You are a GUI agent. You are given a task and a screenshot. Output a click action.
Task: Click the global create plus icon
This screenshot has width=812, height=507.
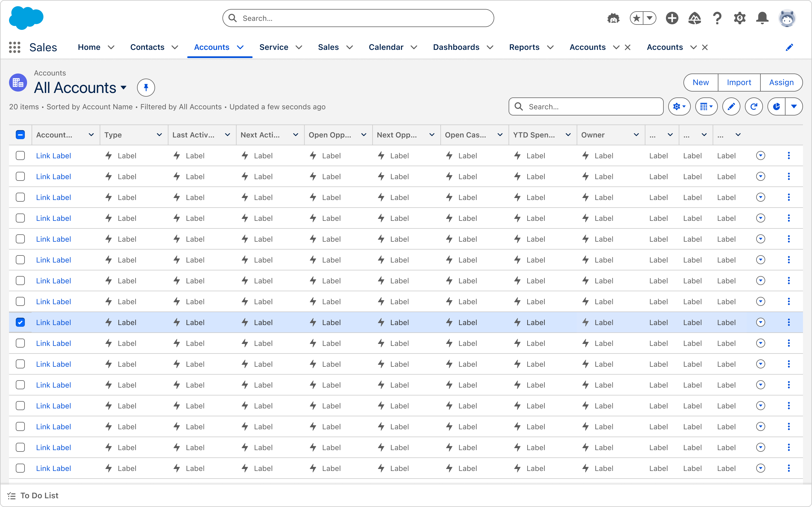coord(672,18)
